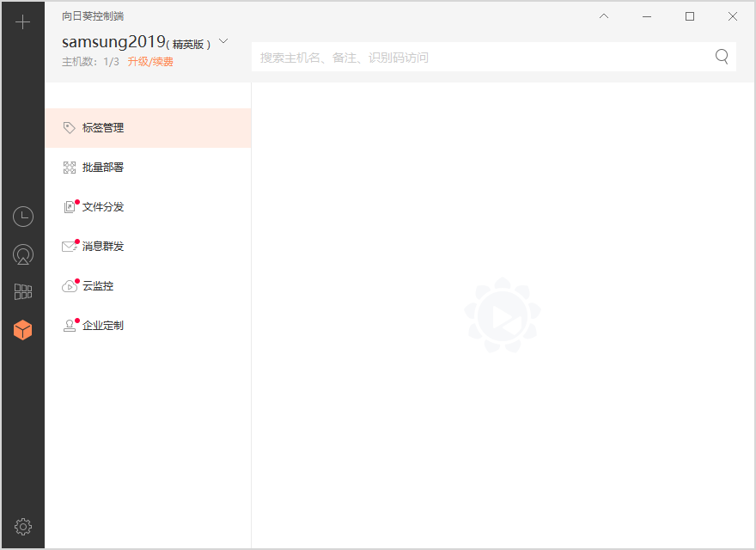Open the device list grid icon

[x=22, y=292]
